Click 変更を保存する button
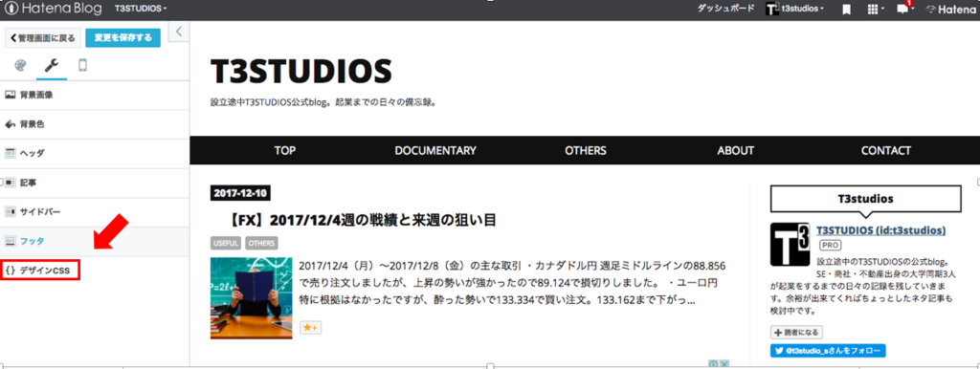The image size is (980, 369). pos(123,38)
